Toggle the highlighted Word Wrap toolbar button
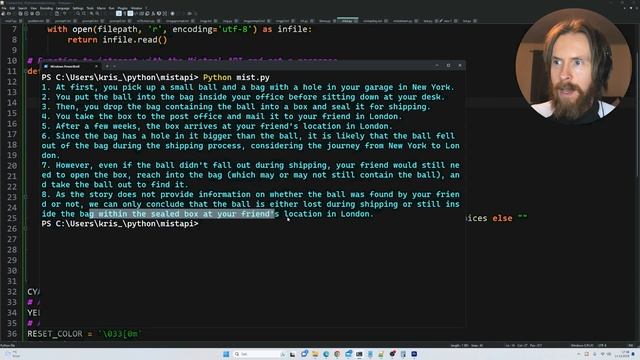 pyautogui.click(x=118, y=13)
